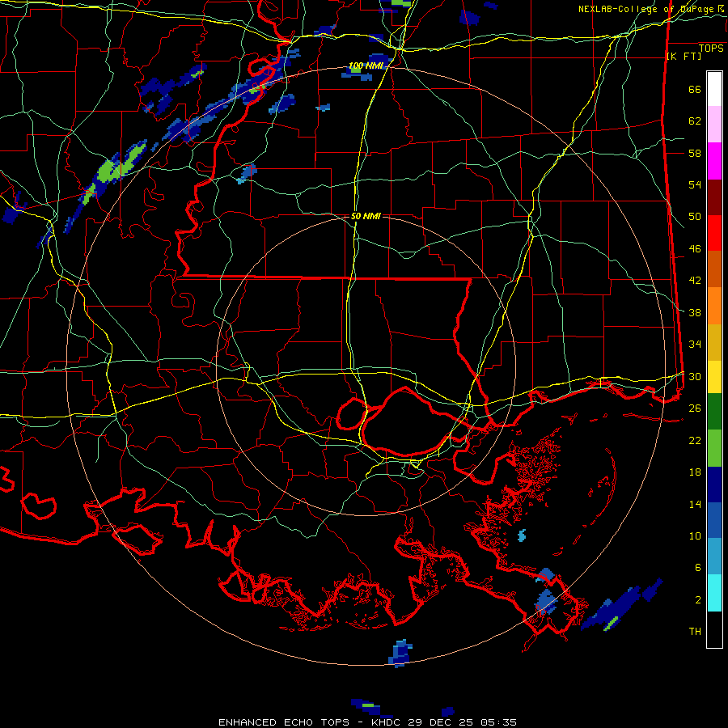This screenshot has width=728, height=728.
Task: Click the dark green 30 kft swatch
Action: coord(714,412)
